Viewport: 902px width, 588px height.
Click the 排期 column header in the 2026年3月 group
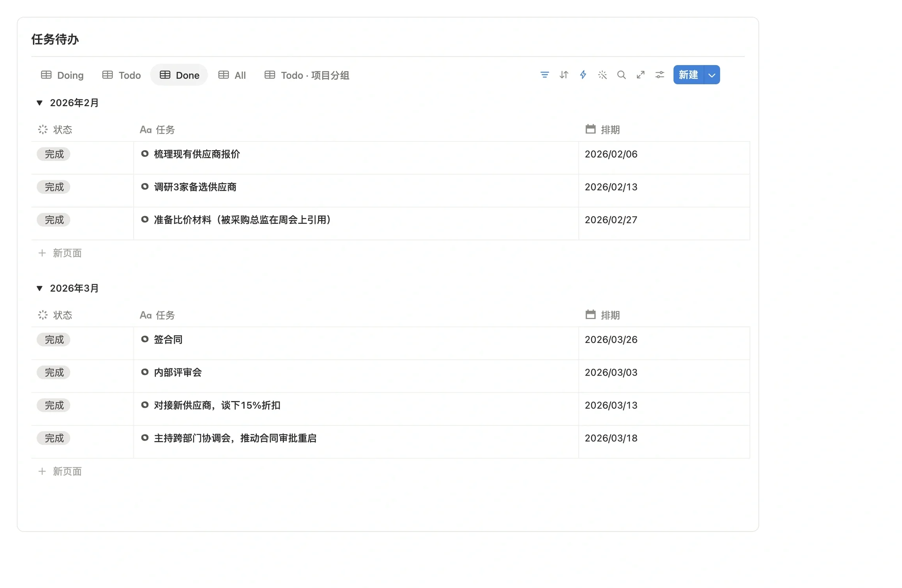point(603,315)
